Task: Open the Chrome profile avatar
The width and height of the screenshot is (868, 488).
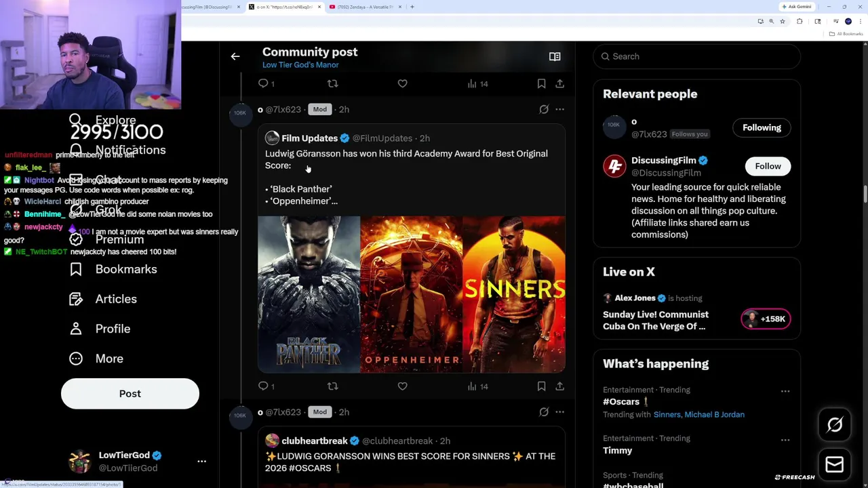Action: (848, 22)
